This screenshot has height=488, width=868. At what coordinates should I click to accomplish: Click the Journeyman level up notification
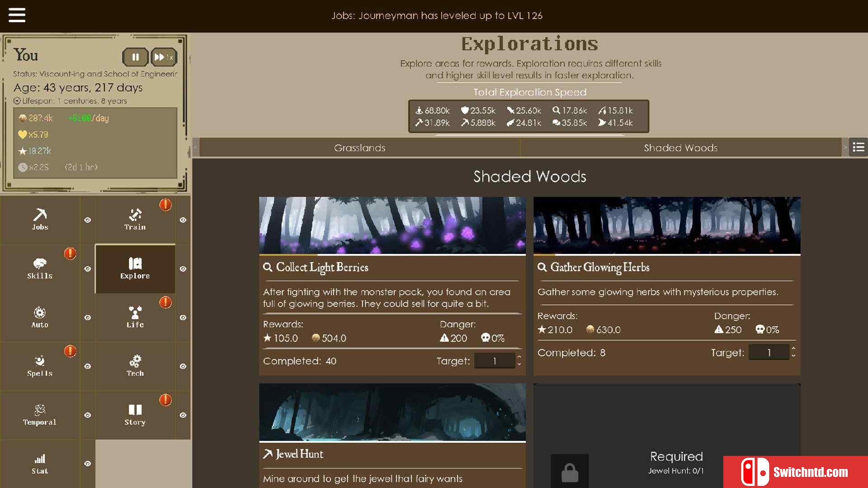coord(437,16)
